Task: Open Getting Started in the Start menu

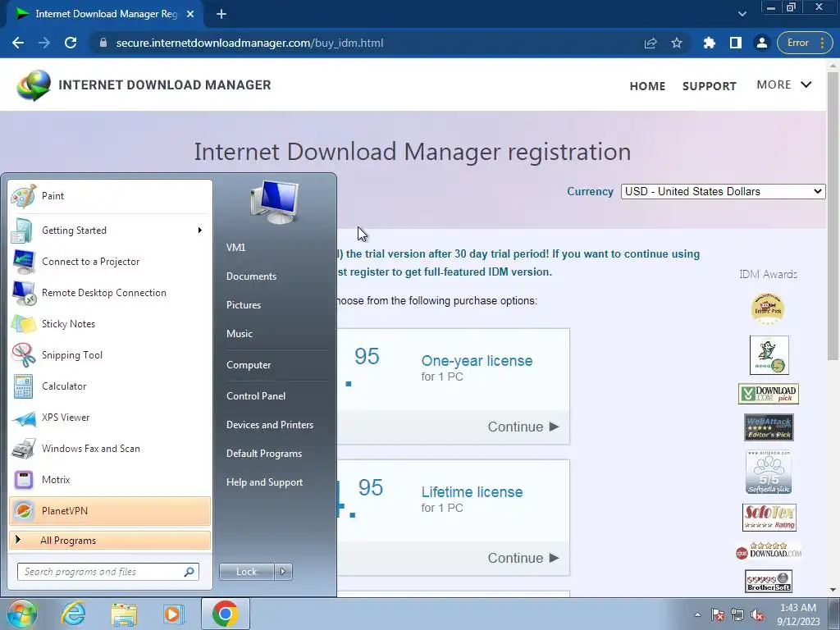Action: point(110,231)
